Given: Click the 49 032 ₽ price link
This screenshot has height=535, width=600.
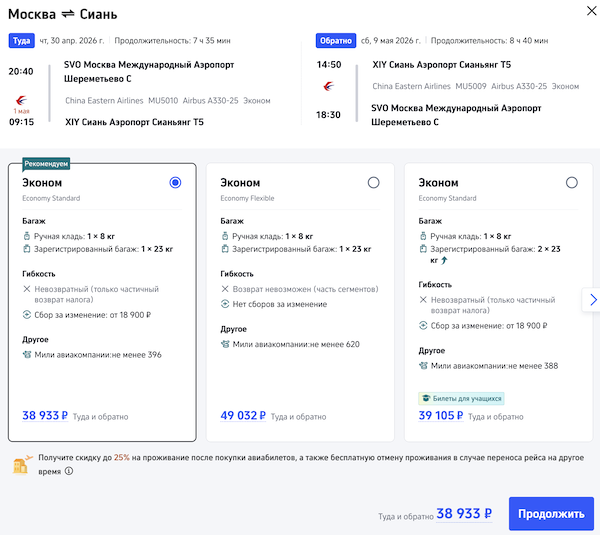Looking at the screenshot, I should click(242, 416).
